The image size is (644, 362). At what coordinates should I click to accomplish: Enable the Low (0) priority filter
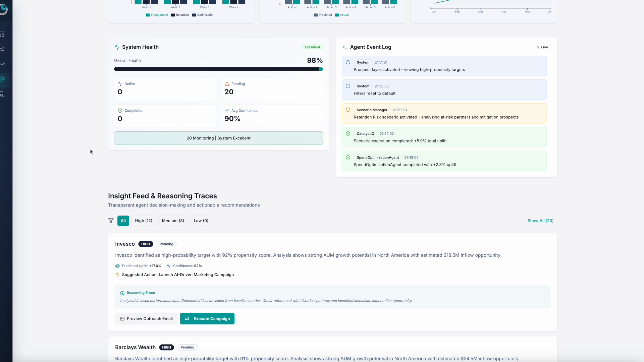(201, 221)
